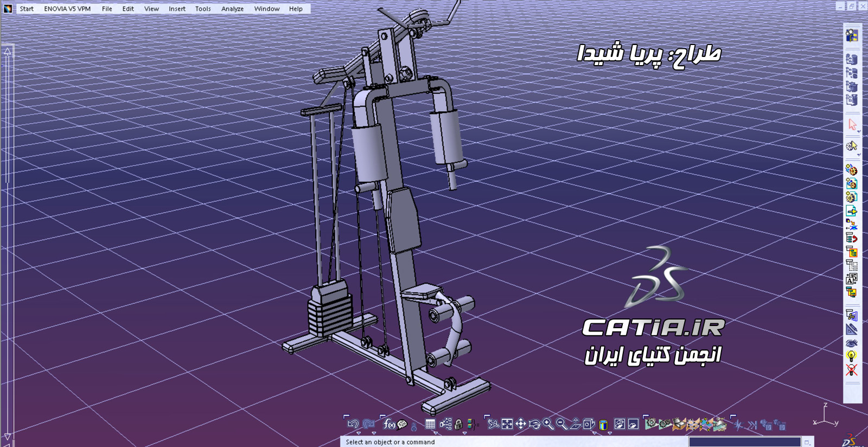Click the command line input field
868x447 pixels.
coord(745,442)
